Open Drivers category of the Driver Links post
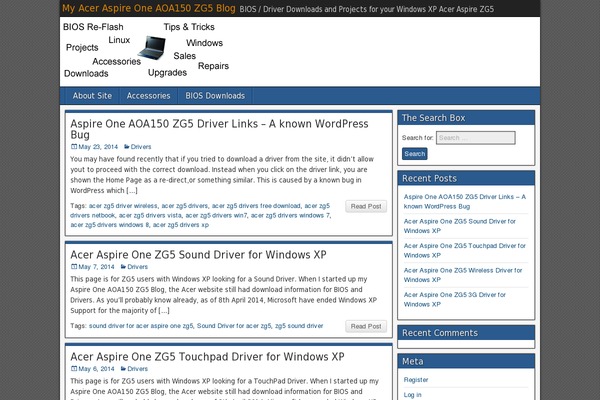This screenshot has height=400, width=600. click(141, 147)
